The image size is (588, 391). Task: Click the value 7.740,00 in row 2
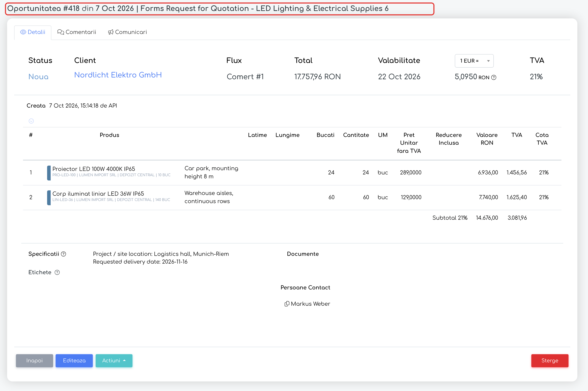[488, 197]
